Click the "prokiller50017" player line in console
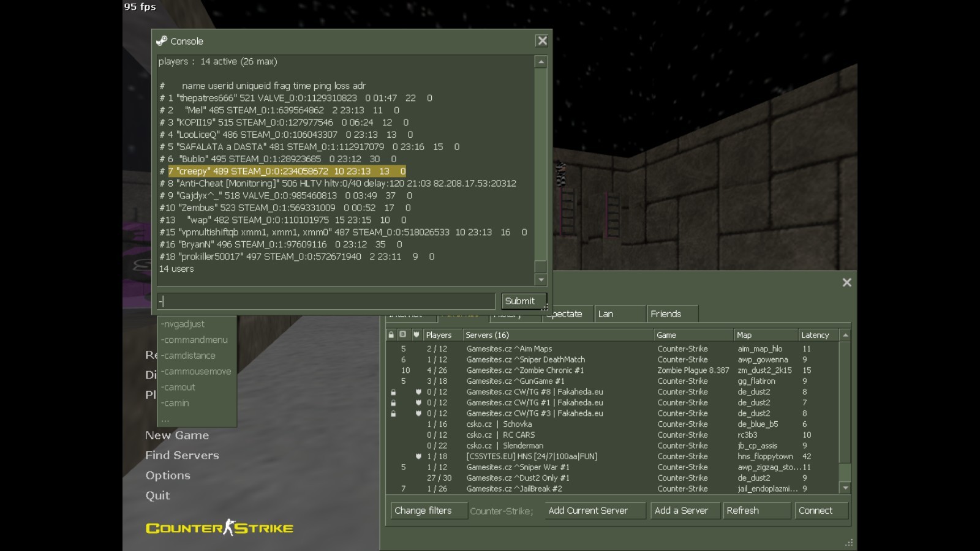The image size is (980, 551). pyautogui.click(x=297, y=257)
